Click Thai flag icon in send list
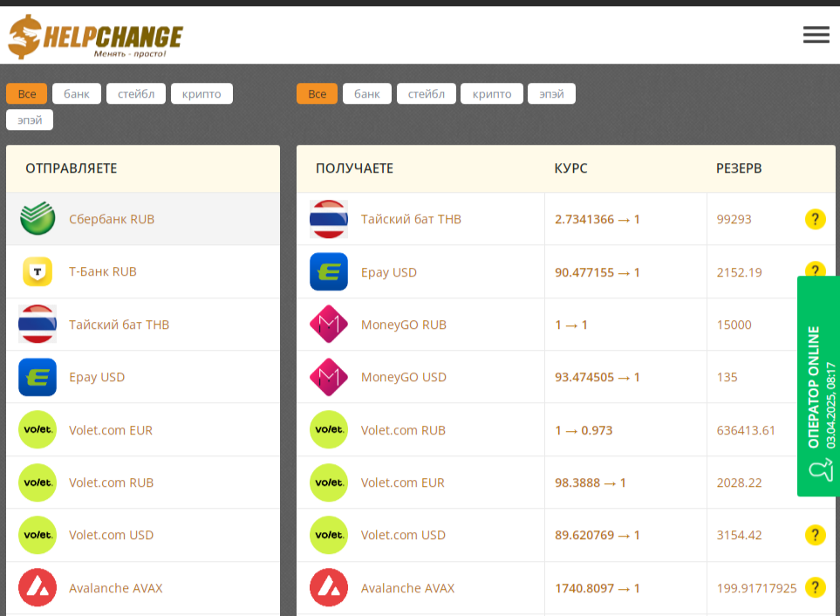Viewport: 840px width, 616px height. [38, 324]
